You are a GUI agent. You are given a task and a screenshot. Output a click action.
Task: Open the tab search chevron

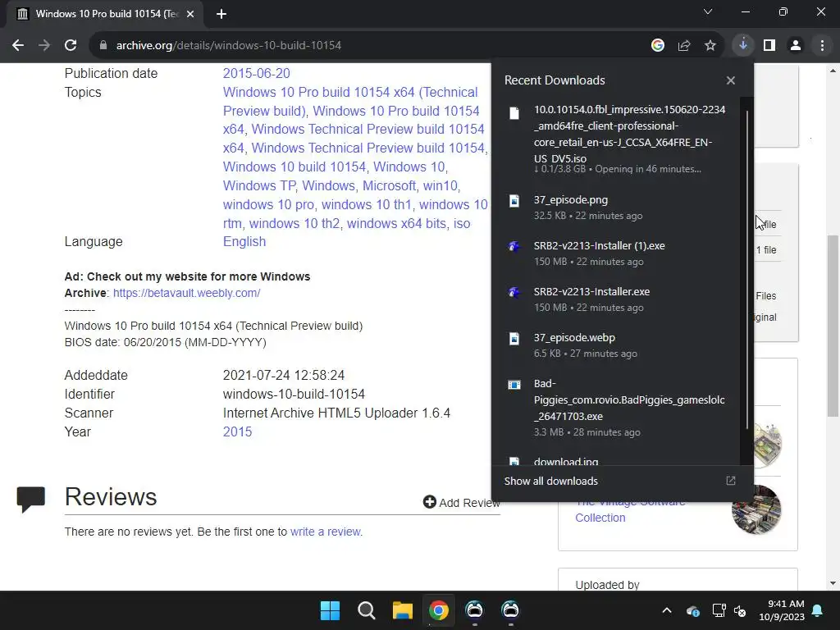(708, 11)
